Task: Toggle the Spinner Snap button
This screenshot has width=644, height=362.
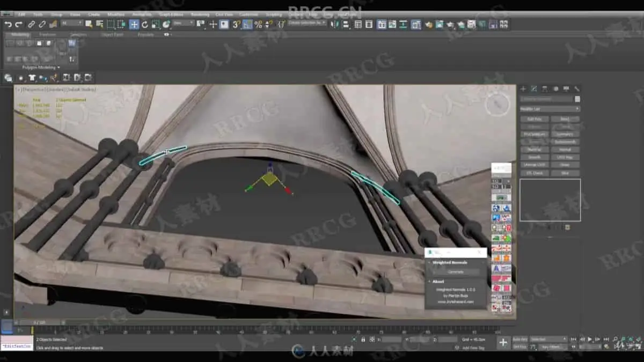Action: [268, 24]
